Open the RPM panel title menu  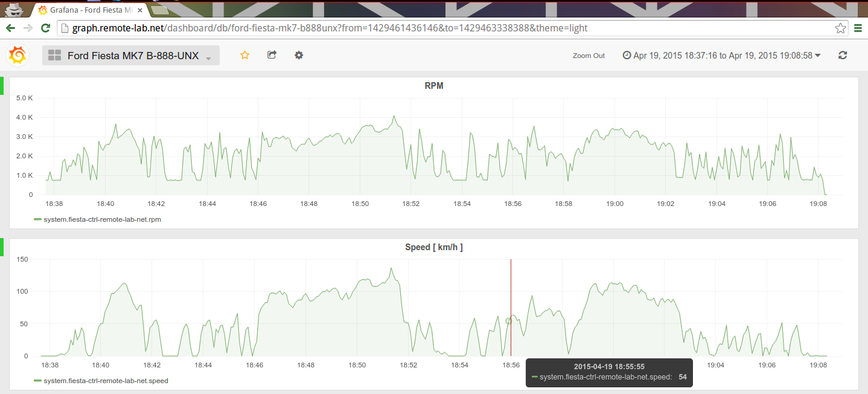[434, 86]
